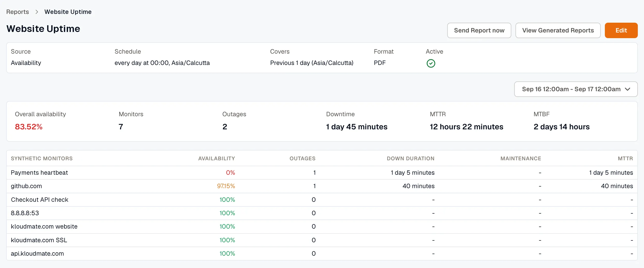
Task: Click the 1 day 45 minutes downtime value
Action: click(357, 127)
